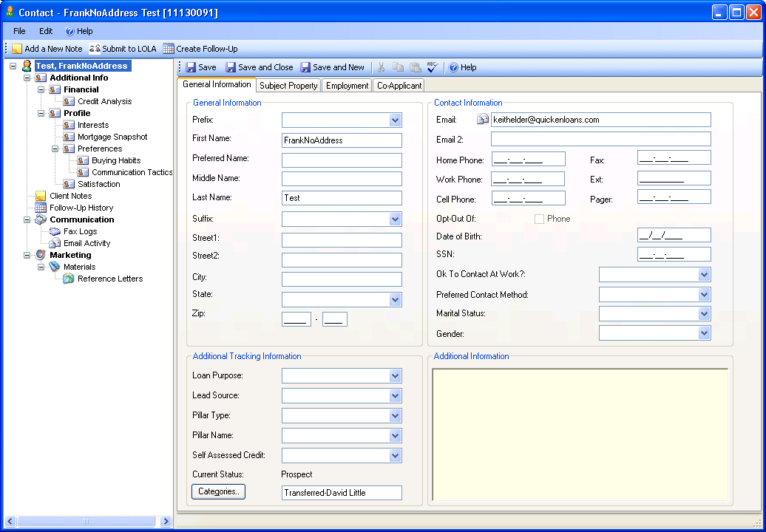Select Mortgage Snapshot in the tree

pyautogui.click(x=112, y=137)
